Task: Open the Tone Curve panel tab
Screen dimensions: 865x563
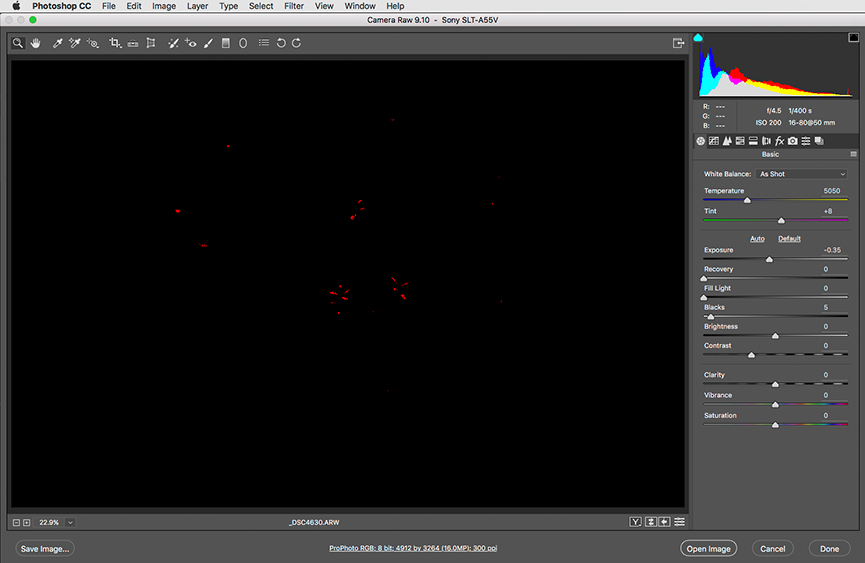Action: point(714,141)
